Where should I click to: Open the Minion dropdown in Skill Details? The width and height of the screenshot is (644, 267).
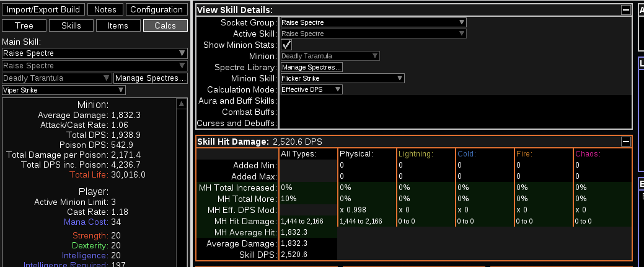[330, 56]
